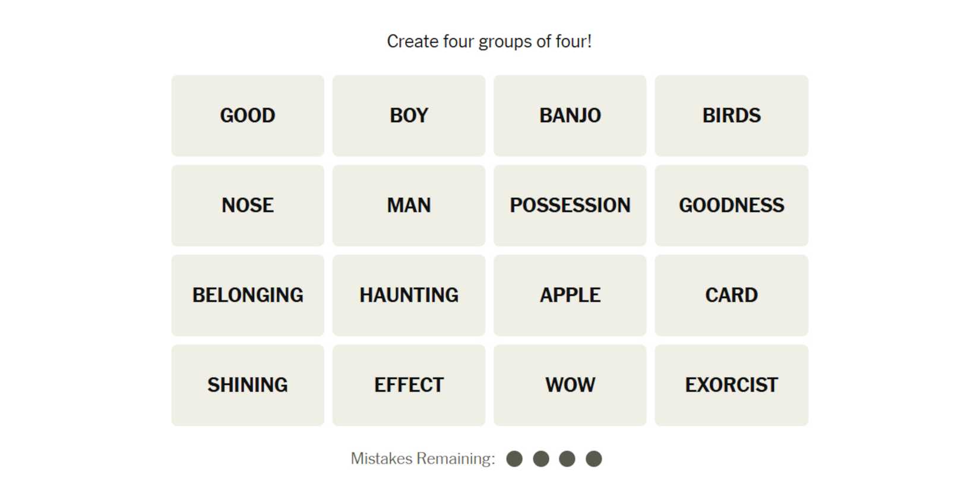Select the BOY word tile
This screenshot has height=490, width=980.
coord(409,116)
